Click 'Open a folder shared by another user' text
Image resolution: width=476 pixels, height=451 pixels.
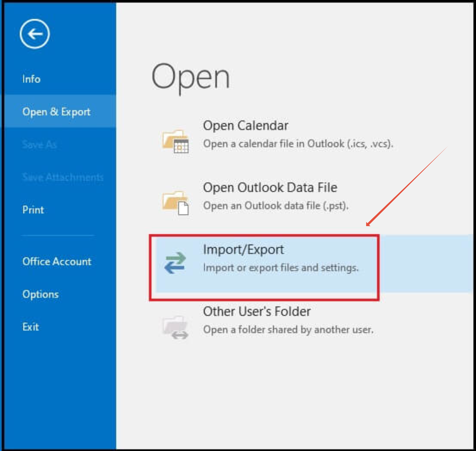pos(288,330)
